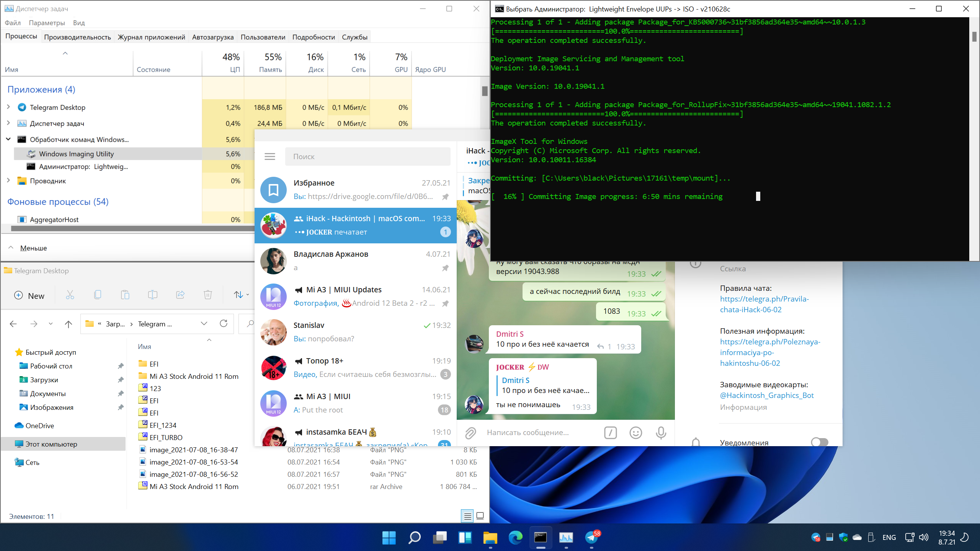980x551 pixels.
Task: Switch to Службы tab
Action: coord(354,37)
